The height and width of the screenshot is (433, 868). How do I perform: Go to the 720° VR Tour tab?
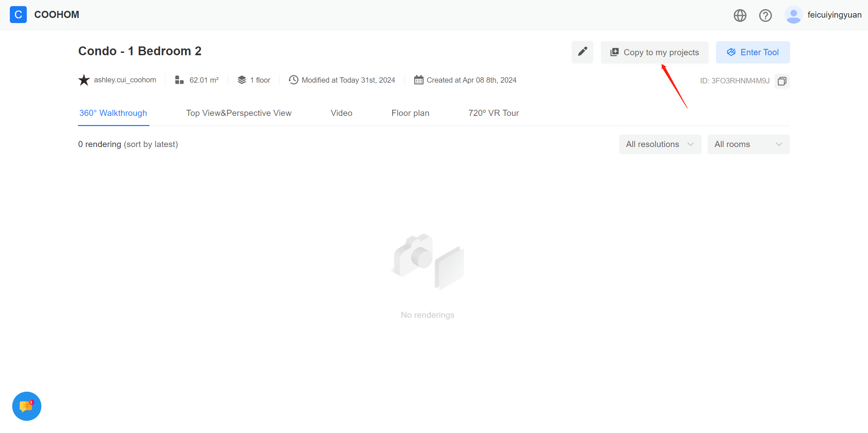(x=493, y=113)
